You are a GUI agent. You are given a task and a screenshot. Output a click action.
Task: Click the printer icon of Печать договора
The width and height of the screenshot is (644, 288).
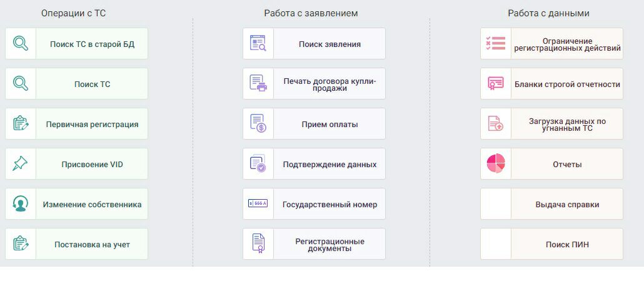point(258,83)
